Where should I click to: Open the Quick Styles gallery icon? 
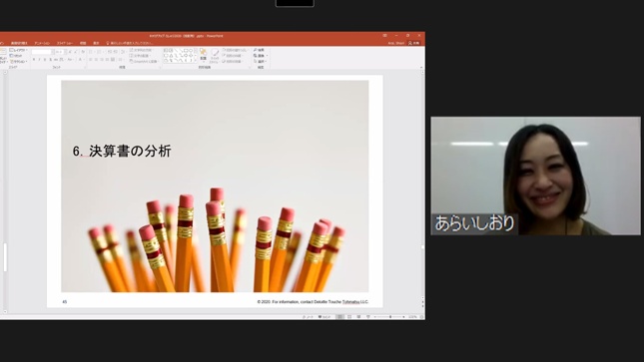215,55
